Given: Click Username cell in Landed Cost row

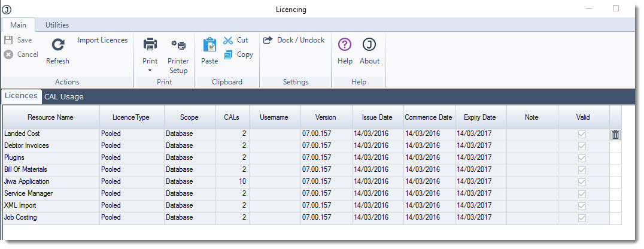Looking at the screenshot, I should pos(275,134).
